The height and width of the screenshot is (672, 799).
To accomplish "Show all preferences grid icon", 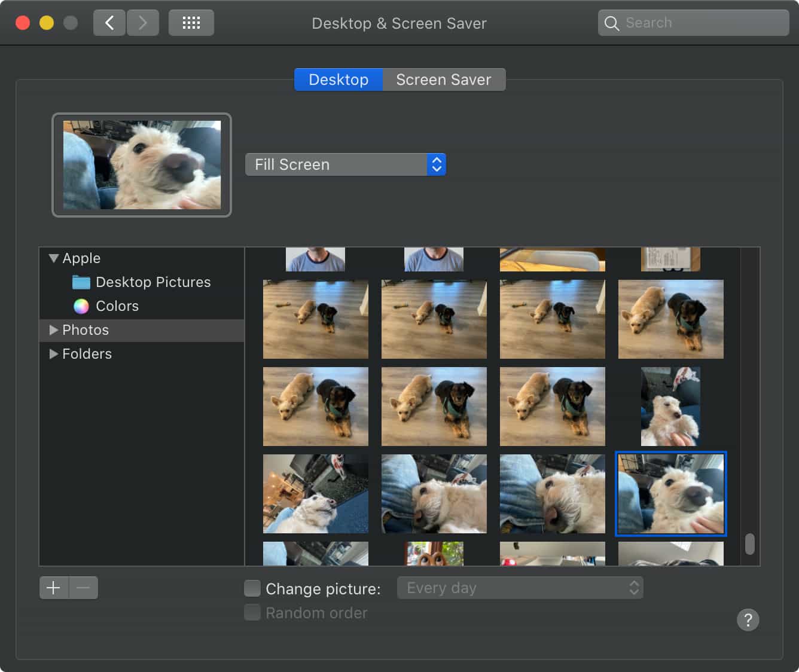I will [x=191, y=23].
